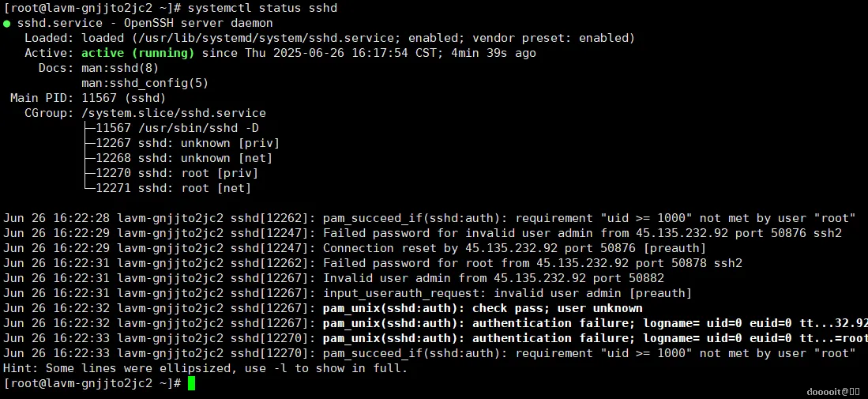This screenshot has height=399, width=868.
Task: Click the green sshd.service status dot
Action: [7, 23]
